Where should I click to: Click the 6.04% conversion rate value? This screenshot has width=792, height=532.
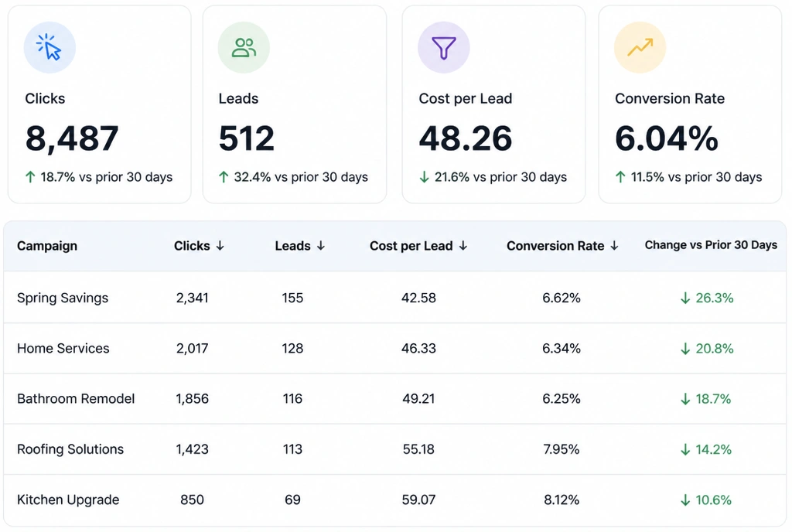(x=666, y=138)
